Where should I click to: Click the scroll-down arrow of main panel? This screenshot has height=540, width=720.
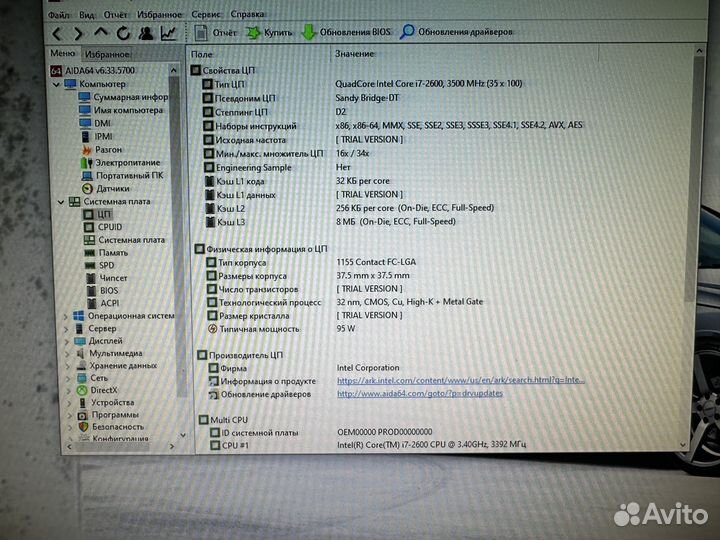(683, 445)
